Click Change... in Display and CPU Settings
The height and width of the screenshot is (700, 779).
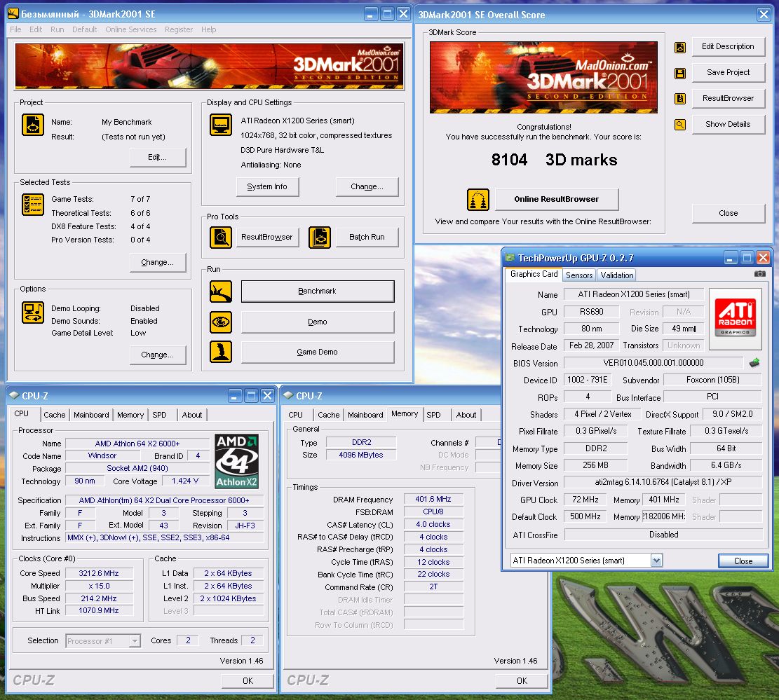(x=367, y=186)
